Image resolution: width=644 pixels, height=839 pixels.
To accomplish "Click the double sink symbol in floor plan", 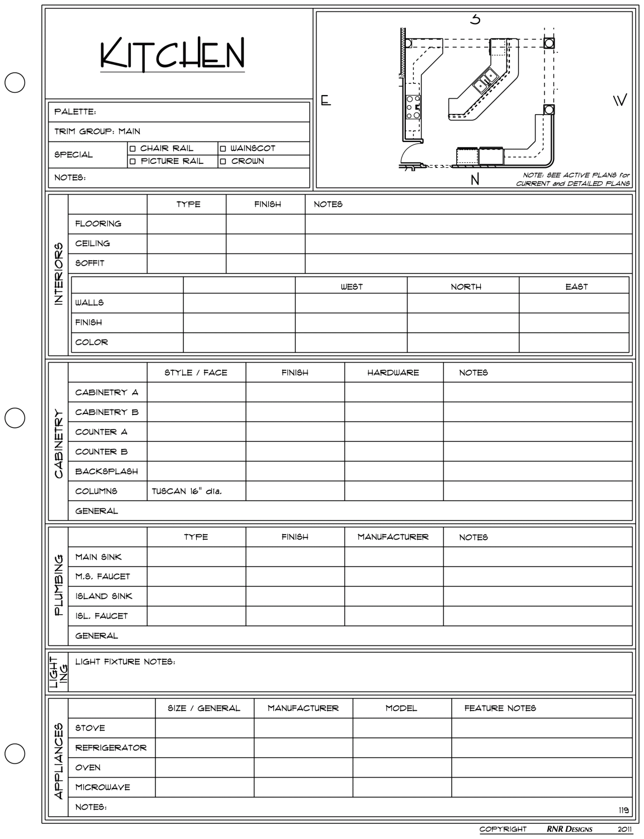I will pos(485,81).
